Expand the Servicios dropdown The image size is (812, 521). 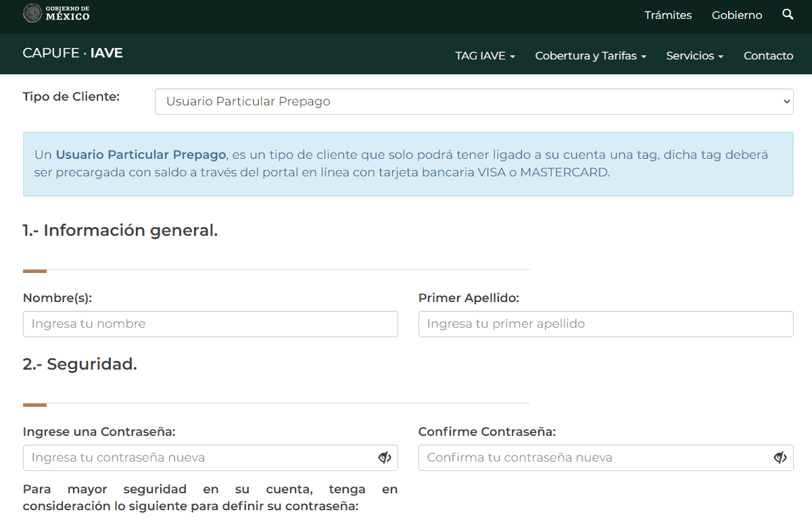click(694, 56)
